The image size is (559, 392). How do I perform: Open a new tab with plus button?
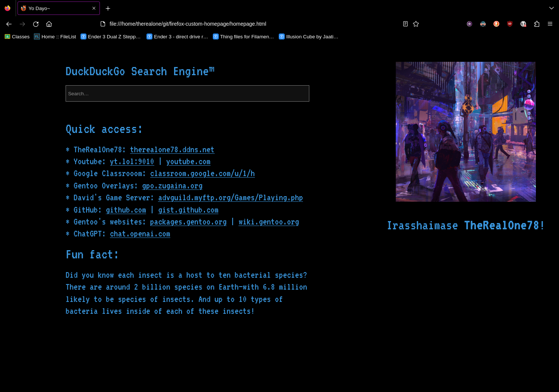point(108,8)
